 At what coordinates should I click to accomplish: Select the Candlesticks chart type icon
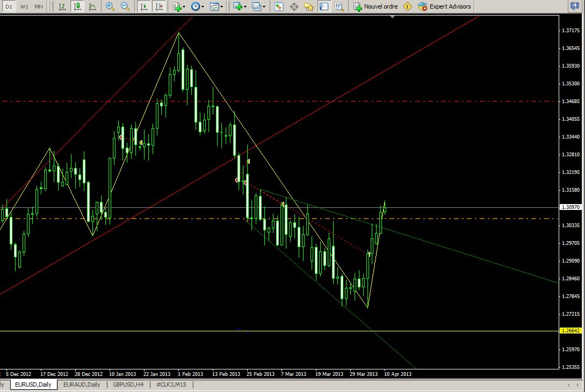77,6
